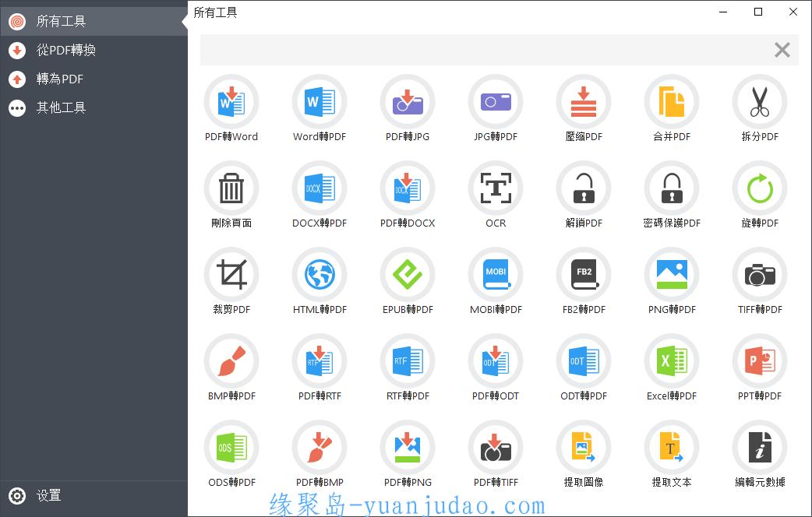Screen dimensions: 812x517
Task: Open the OCR text recognition tool
Action: [496, 188]
